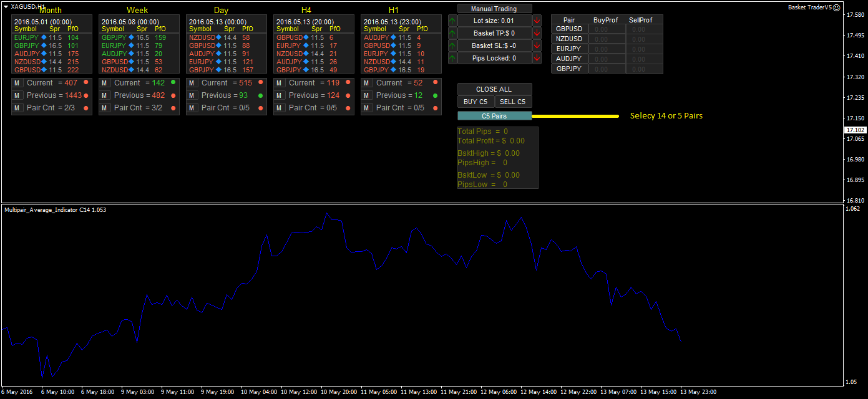Viewport: 868px width, 399px height.
Task: Click the BsktHigh = $ 0.00 readout
Action: click(489, 153)
